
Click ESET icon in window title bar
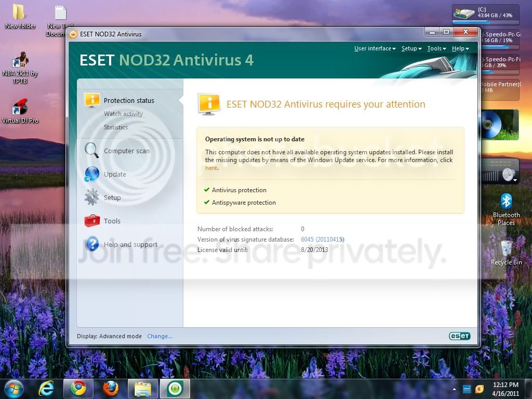73,34
